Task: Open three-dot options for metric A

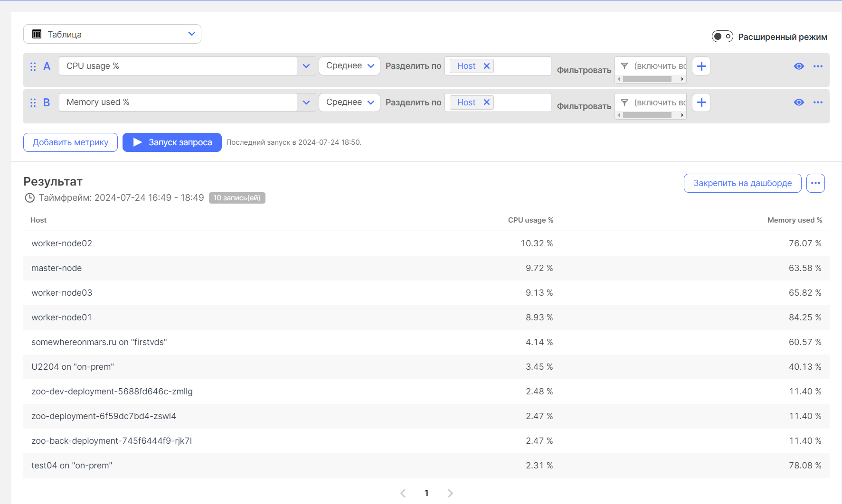Action: [x=817, y=66]
